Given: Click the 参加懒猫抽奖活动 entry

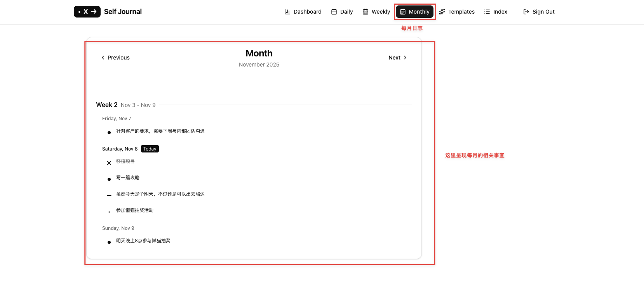Looking at the screenshot, I should (x=135, y=210).
